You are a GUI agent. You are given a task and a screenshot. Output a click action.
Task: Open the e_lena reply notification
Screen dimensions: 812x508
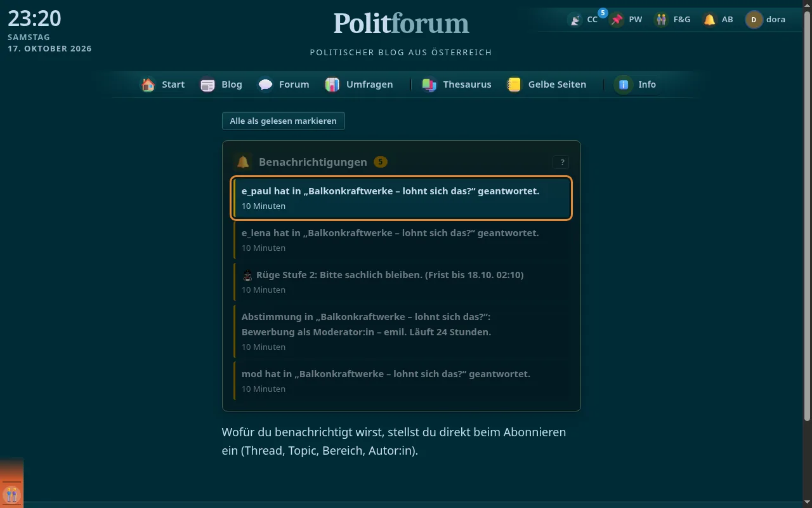point(402,240)
